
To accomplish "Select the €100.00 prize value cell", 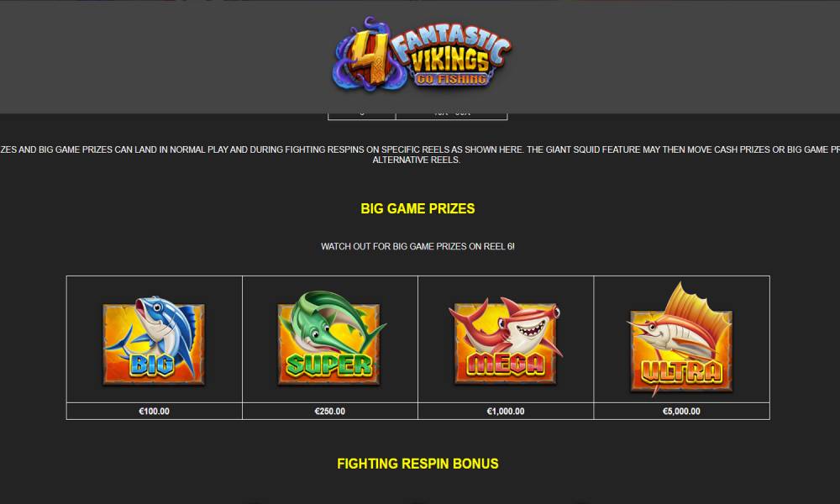I will coord(155,412).
